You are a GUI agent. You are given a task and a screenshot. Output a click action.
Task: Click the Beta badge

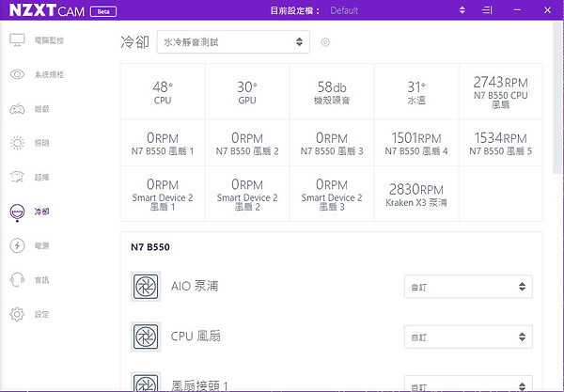click(x=103, y=11)
